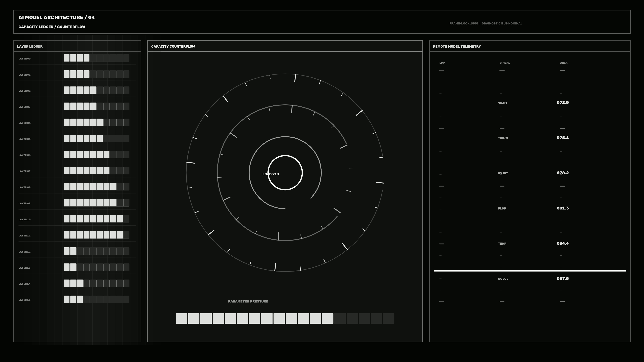Select the LAYER 14 row label
The image size is (644, 362).
pyautogui.click(x=24, y=284)
